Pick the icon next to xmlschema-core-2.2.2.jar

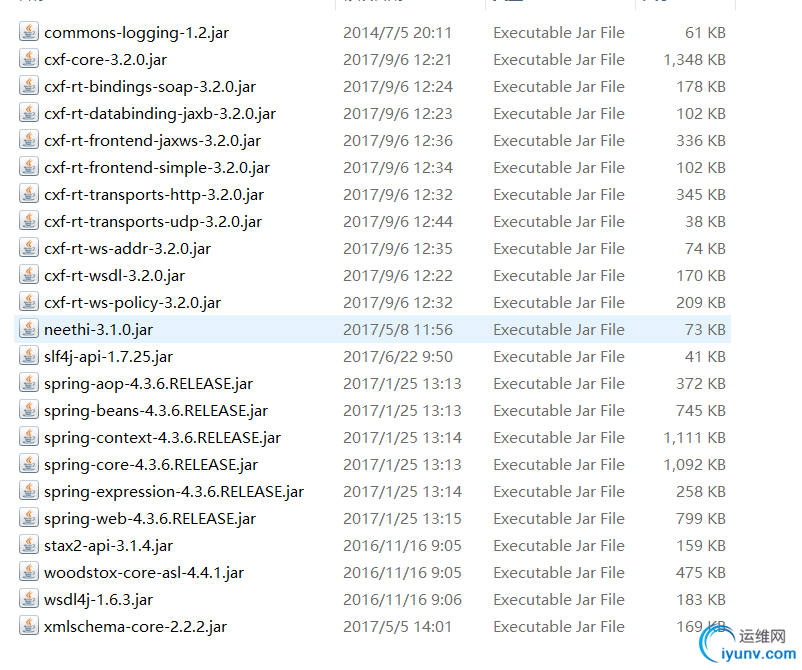pos(29,626)
